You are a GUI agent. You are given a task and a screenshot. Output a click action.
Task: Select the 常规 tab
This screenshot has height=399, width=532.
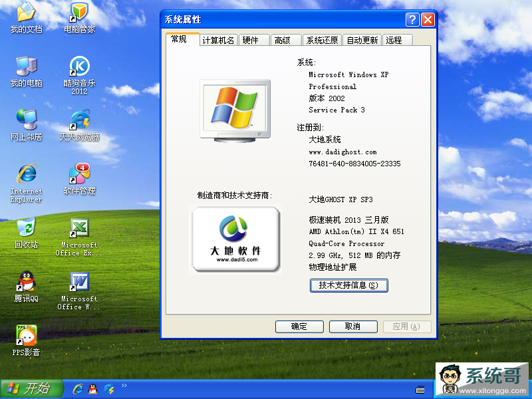click(x=182, y=39)
